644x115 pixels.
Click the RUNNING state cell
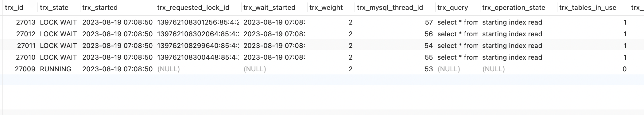click(56, 69)
